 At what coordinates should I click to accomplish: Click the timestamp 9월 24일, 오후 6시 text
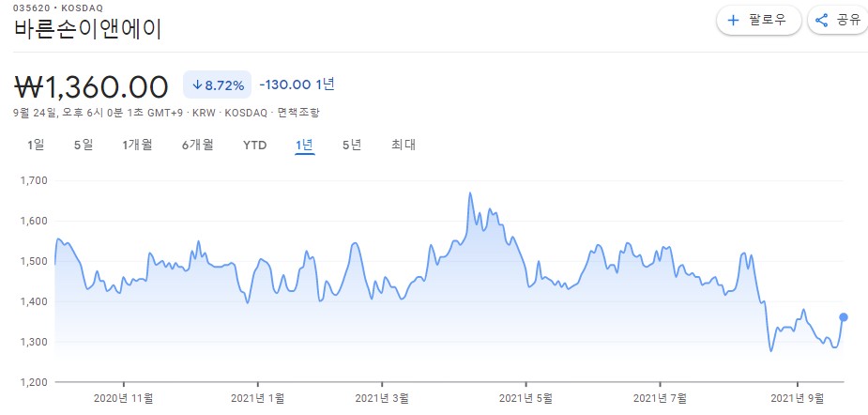pos(59,113)
